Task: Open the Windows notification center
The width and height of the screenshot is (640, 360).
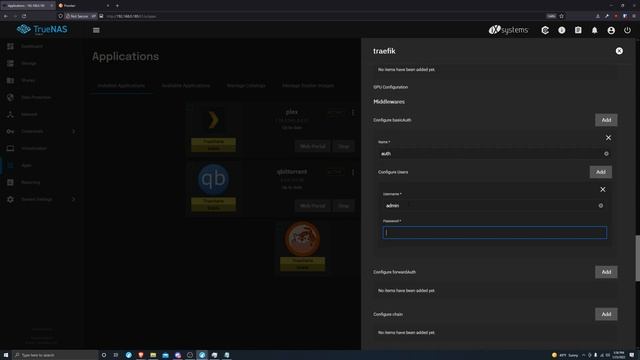Action: [x=632, y=355]
